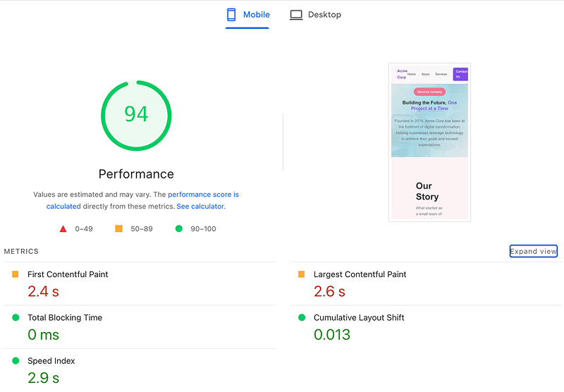Click the Total Blocking Time green circle icon

[16, 317]
